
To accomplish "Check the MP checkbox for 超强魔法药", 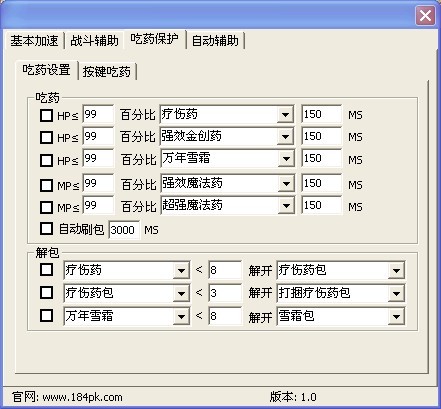I will tap(46, 207).
